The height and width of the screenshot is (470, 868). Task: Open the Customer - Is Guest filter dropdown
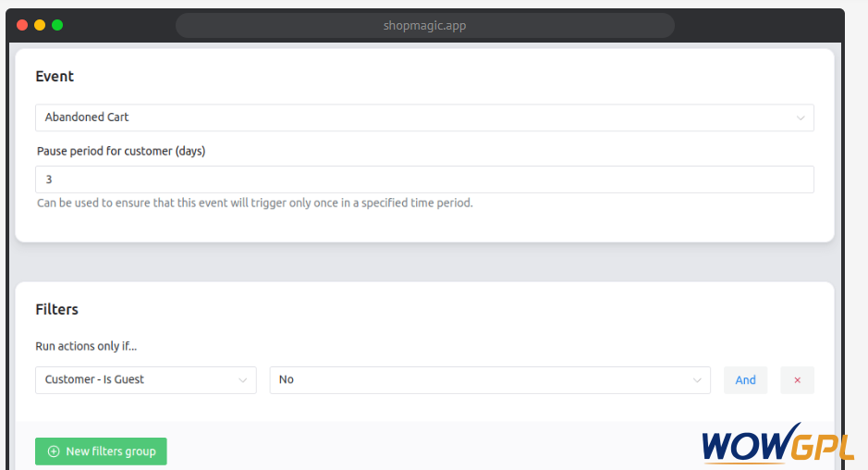pyautogui.click(x=145, y=380)
